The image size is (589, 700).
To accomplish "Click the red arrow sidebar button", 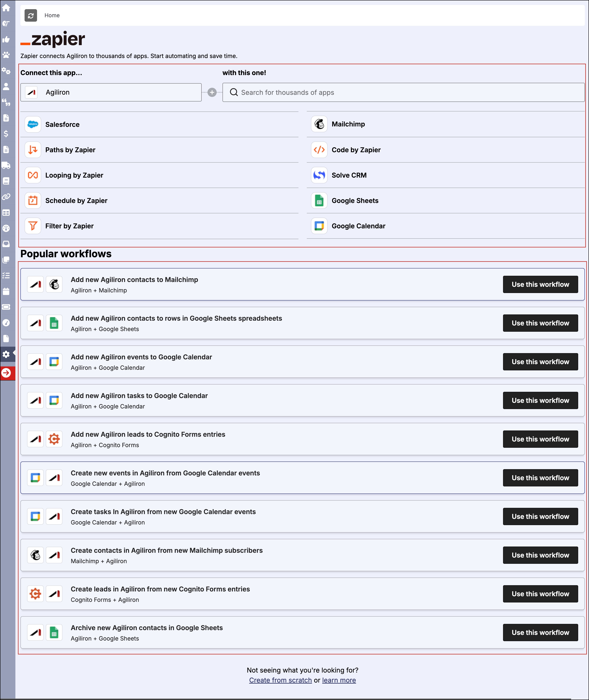I will click(6, 373).
